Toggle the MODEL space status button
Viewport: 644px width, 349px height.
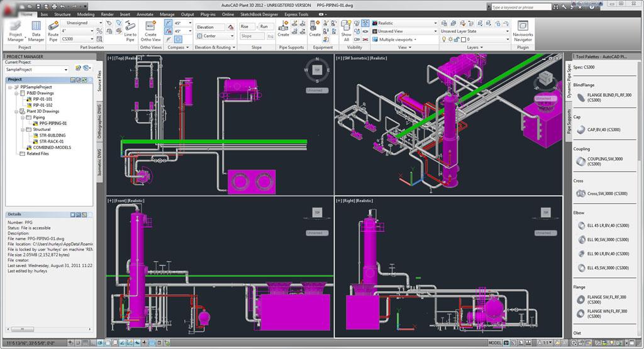tap(495, 343)
